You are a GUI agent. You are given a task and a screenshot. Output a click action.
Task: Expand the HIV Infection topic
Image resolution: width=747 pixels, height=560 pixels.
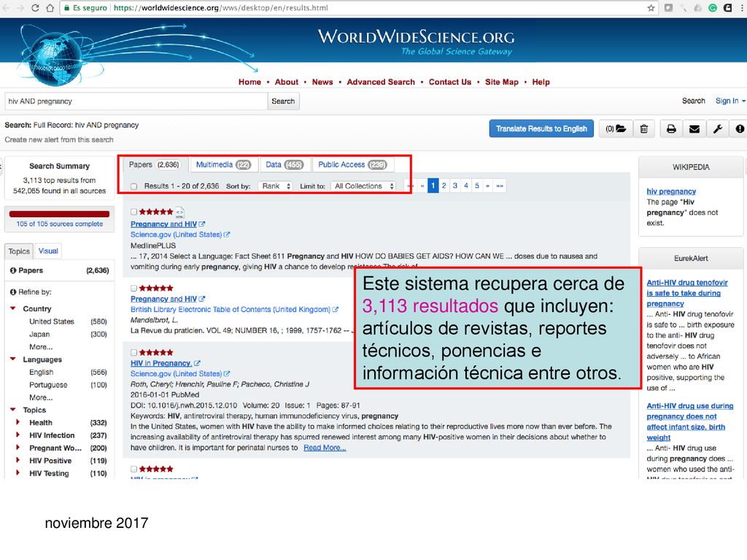[18, 435]
